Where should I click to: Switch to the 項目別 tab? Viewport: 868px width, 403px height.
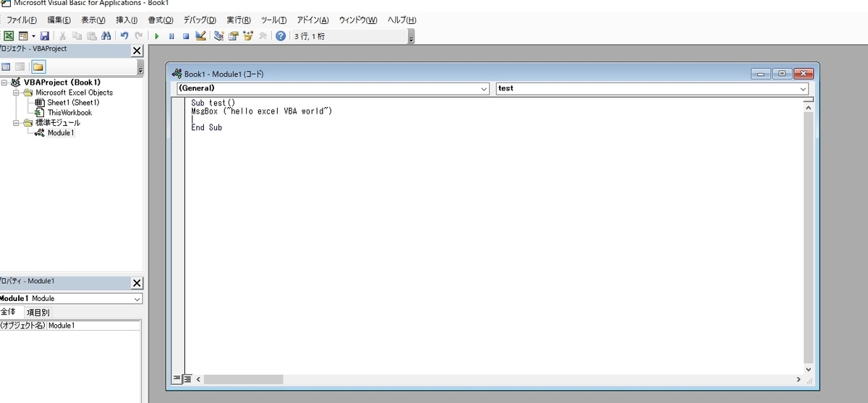click(x=38, y=312)
